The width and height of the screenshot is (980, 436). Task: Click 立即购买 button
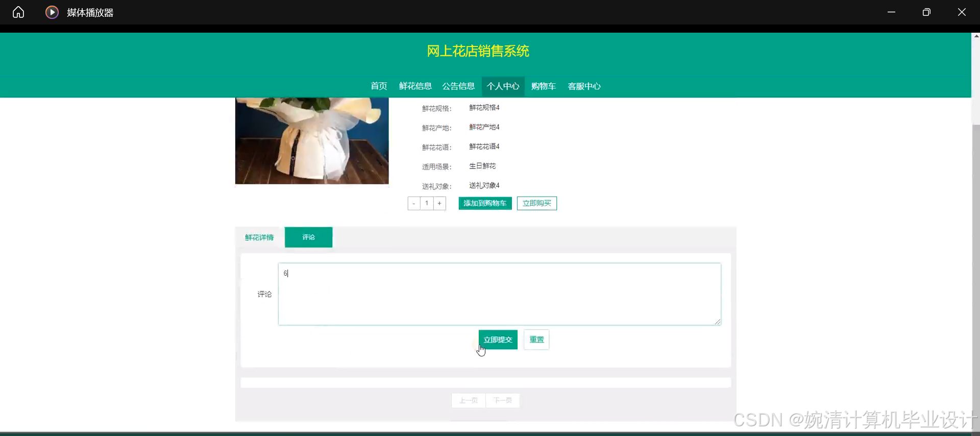[537, 203]
